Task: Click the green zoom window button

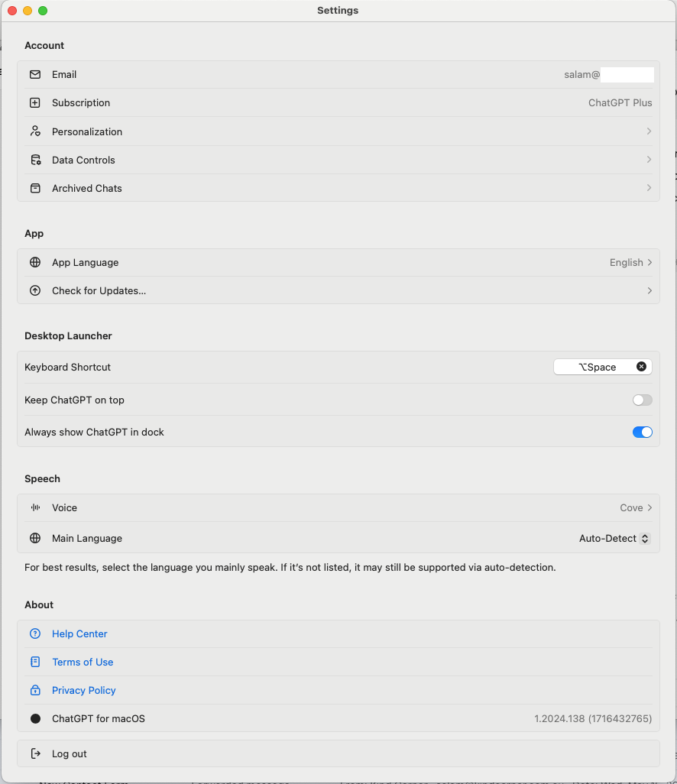Action: coord(43,11)
